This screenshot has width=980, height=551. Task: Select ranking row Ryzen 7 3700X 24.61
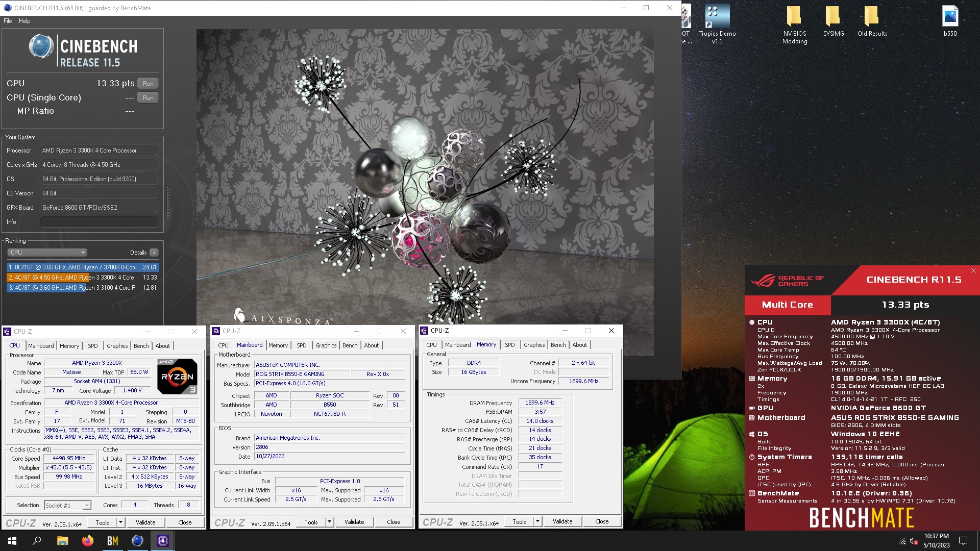[83, 267]
